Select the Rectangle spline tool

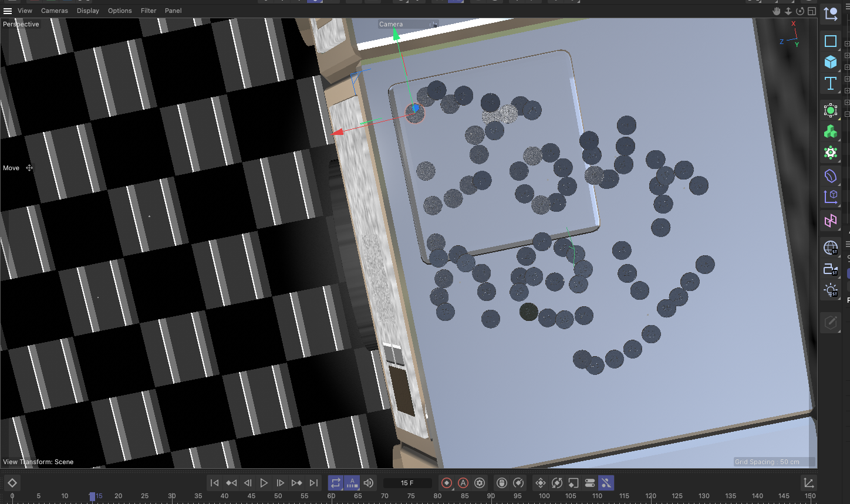pos(831,41)
